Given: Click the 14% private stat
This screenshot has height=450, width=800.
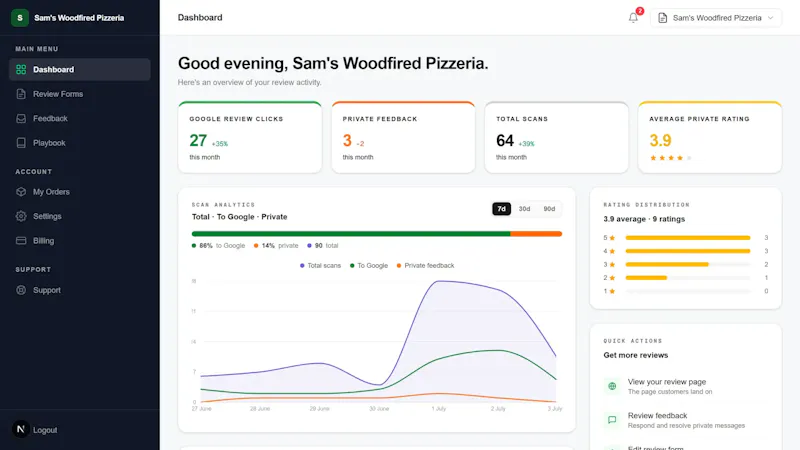Looking at the screenshot, I should 276,245.
